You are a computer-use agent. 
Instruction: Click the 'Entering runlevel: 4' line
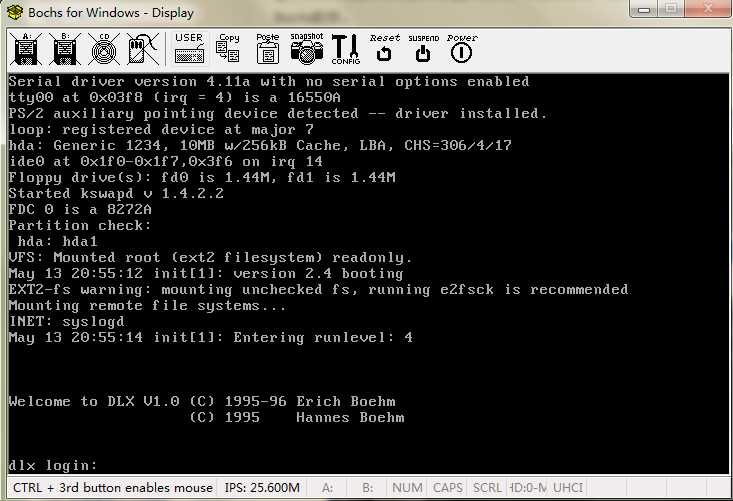(210, 337)
